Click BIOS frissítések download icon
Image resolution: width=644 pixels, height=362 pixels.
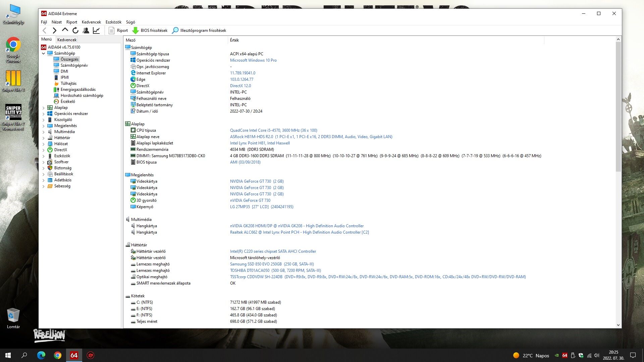click(x=136, y=31)
